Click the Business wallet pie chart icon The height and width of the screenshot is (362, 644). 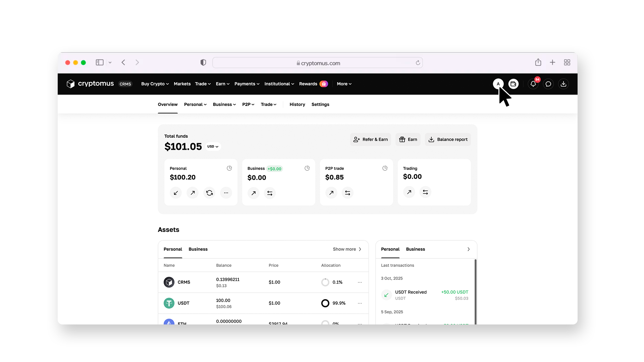307,168
